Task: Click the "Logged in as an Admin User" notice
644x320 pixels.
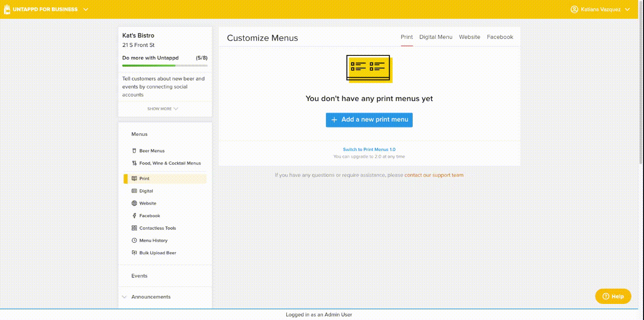Action: click(319, 315)
